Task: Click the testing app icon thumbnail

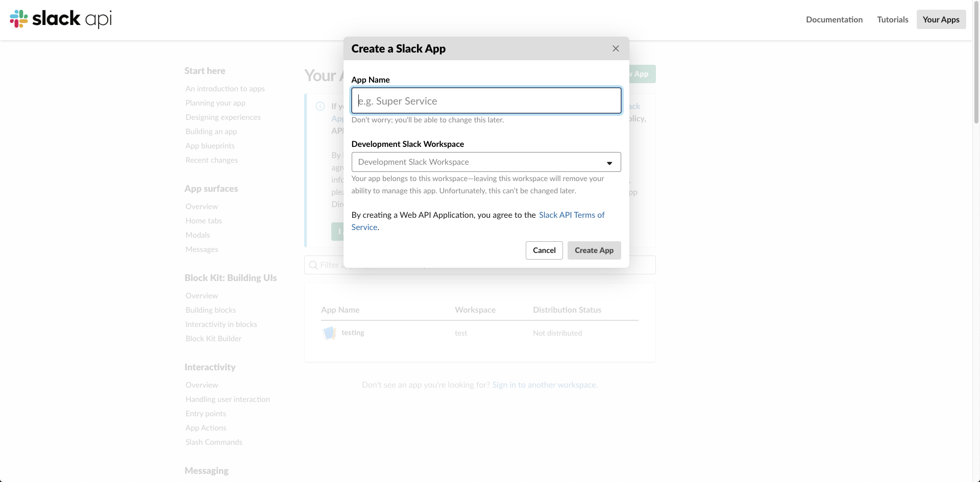Action: (x=330, y=333)
